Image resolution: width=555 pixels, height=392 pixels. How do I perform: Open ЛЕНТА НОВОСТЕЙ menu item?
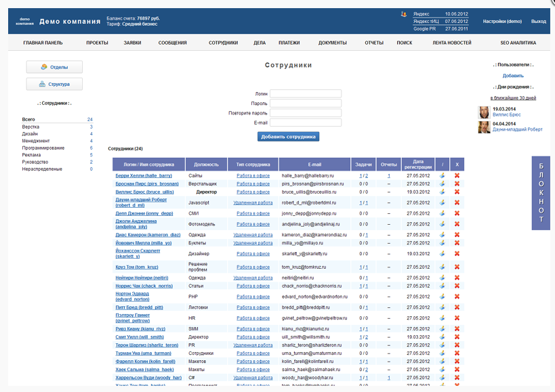pyautogui.click(x=451, y=43)
